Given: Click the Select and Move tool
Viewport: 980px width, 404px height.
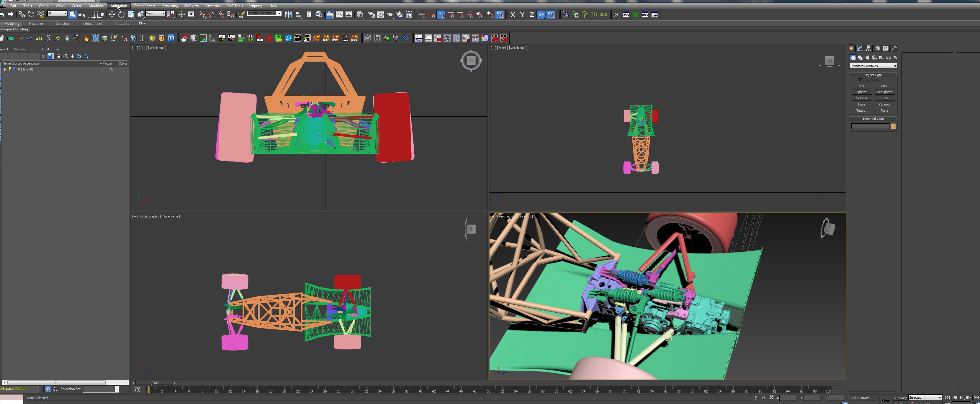Looking at the screenshot, I should coord(112,14).
